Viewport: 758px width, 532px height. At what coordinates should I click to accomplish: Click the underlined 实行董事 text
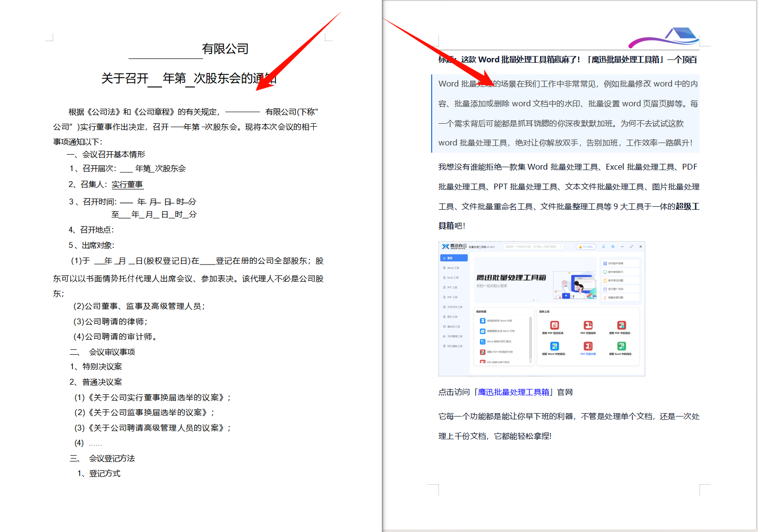coord(127,185)
